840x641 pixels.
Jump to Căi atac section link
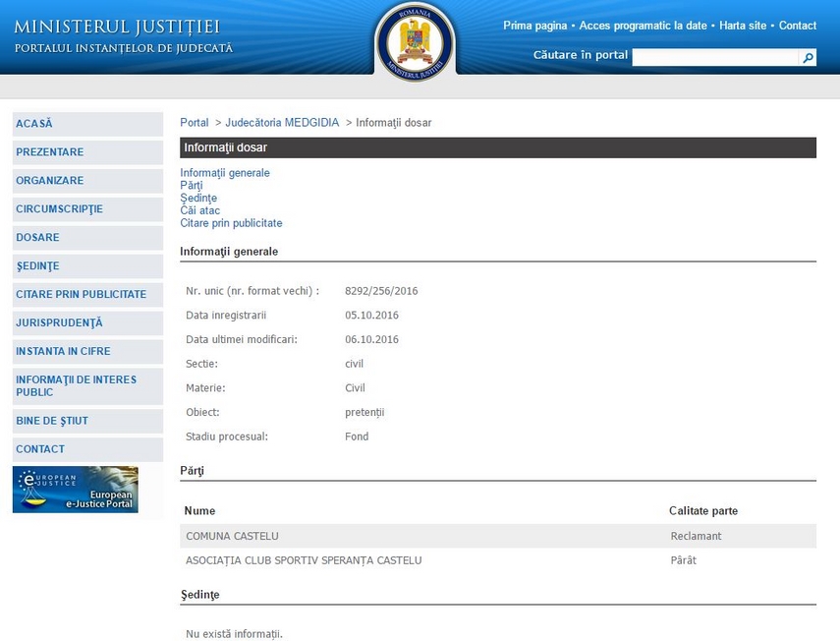[199, 210]
